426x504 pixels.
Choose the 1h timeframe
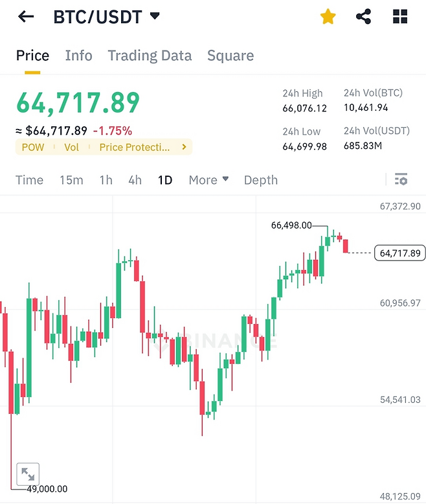[106, 180]
